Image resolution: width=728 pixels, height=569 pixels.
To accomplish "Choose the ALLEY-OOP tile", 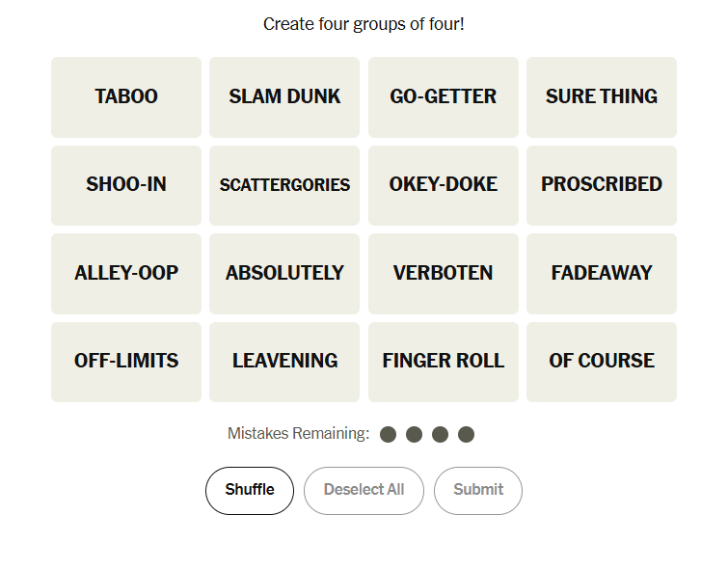I will (126, 273).
